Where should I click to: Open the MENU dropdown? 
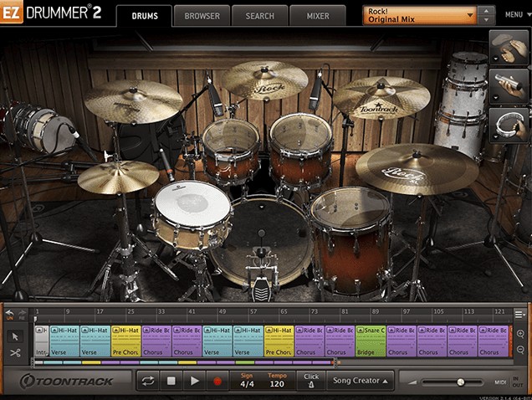pyautogui.click(x=514, y=15)
